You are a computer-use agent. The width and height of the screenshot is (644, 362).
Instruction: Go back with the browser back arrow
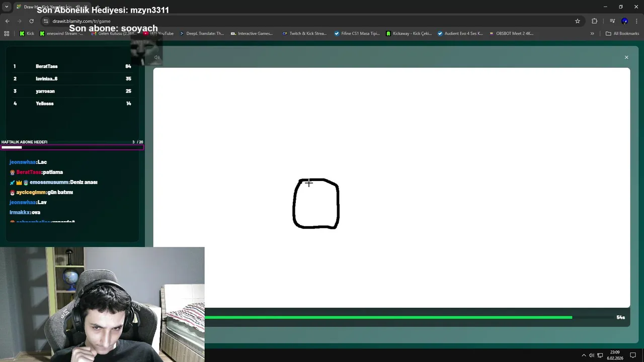[7, 21]
